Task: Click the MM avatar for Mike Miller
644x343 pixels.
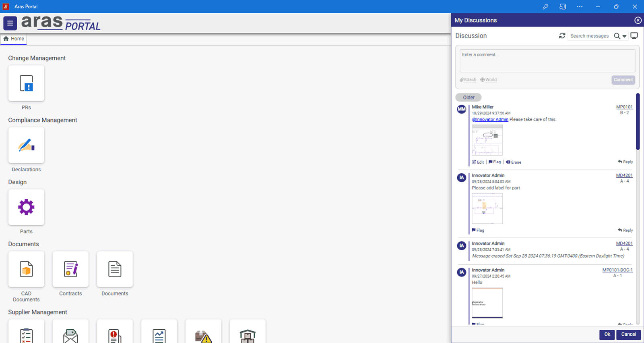Action: coord(462,109)
